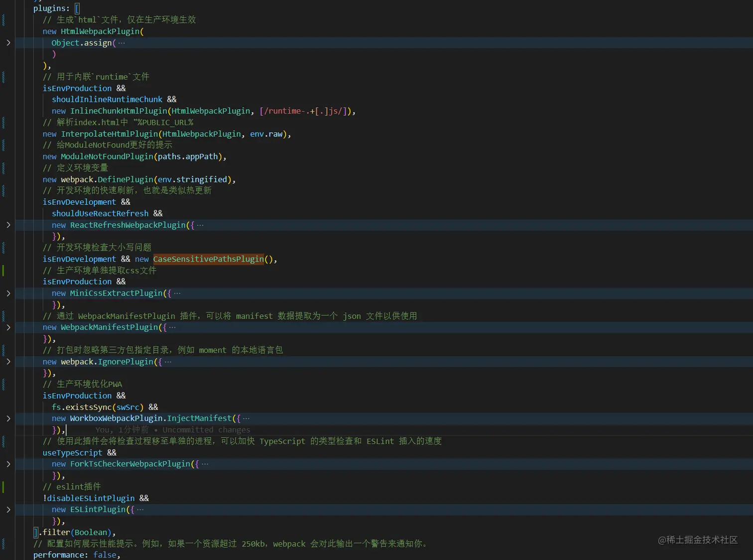Click the InterpolateHtmlPlugin identifier
Screen dimensions: 753x560
tap(110, 134)
